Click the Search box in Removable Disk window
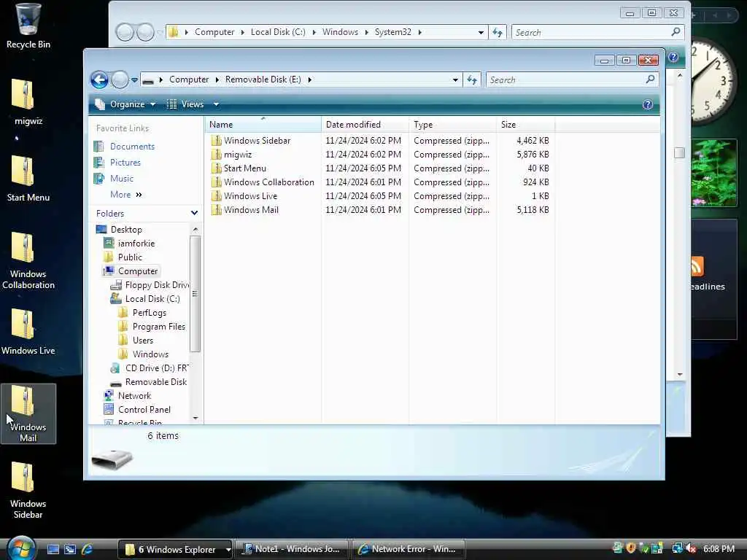The height and width of the screenshot is (560, 747). click(x=565, y=80)
